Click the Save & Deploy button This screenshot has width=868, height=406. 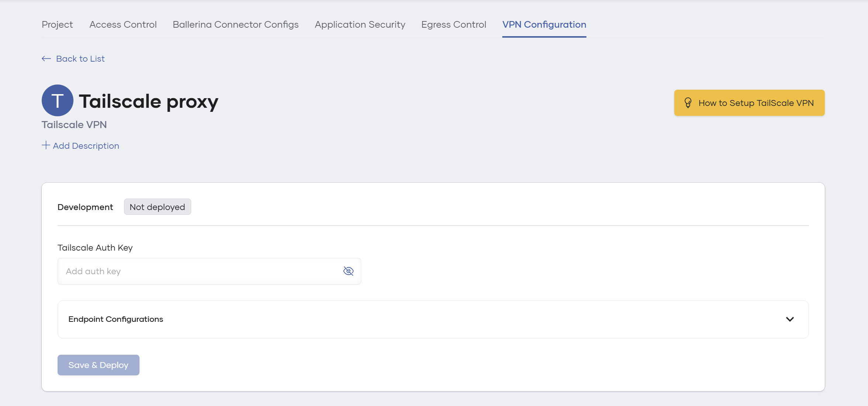pyautogui.click(x=99, y=365)
